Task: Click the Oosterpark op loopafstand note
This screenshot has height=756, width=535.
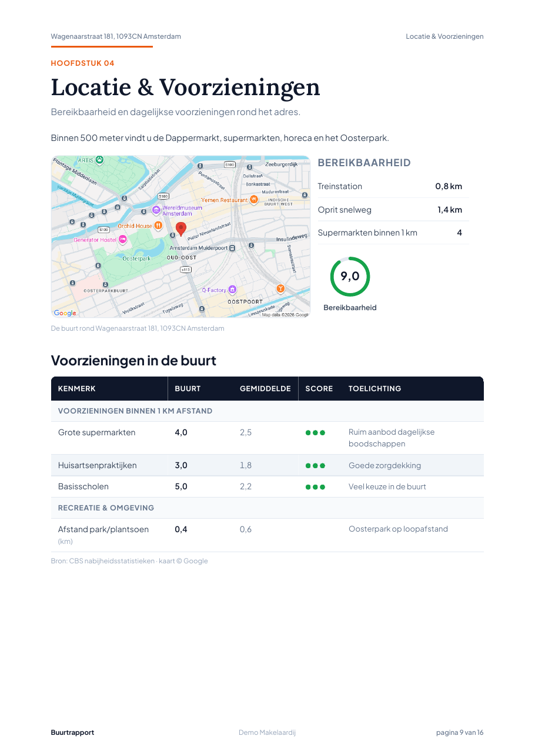Action: [x=398, y=529]
